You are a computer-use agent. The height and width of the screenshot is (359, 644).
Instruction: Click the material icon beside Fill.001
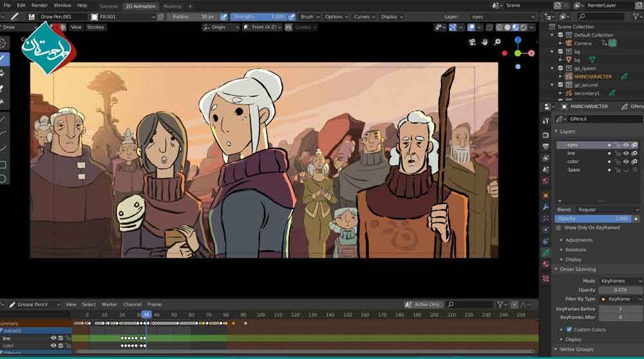coord(95,17)
